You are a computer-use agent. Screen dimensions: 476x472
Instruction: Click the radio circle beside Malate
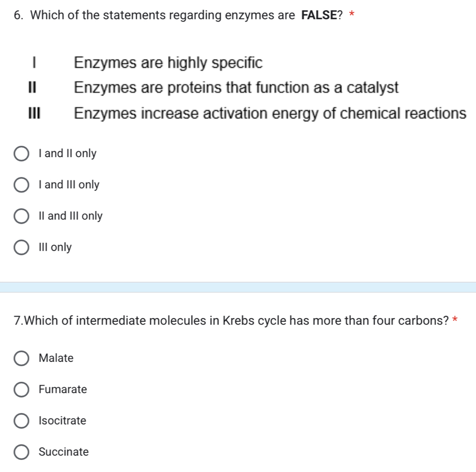(x=21, y=358)
